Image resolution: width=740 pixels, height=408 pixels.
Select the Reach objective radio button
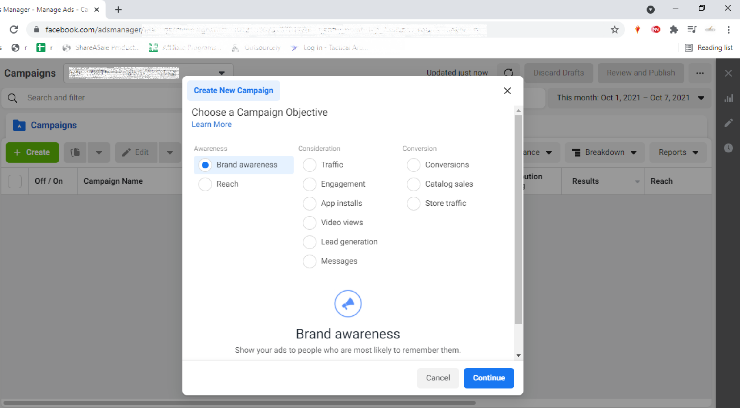(205, 184)
